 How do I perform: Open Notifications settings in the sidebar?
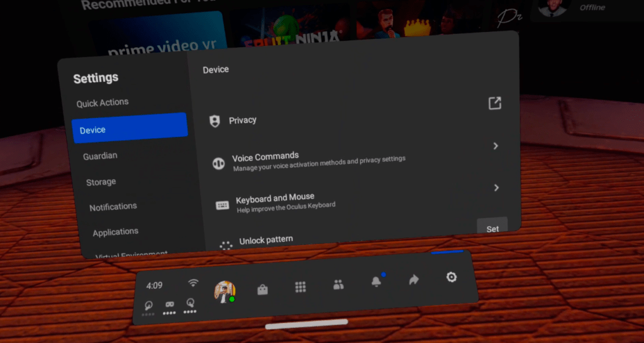click(113, 207)
